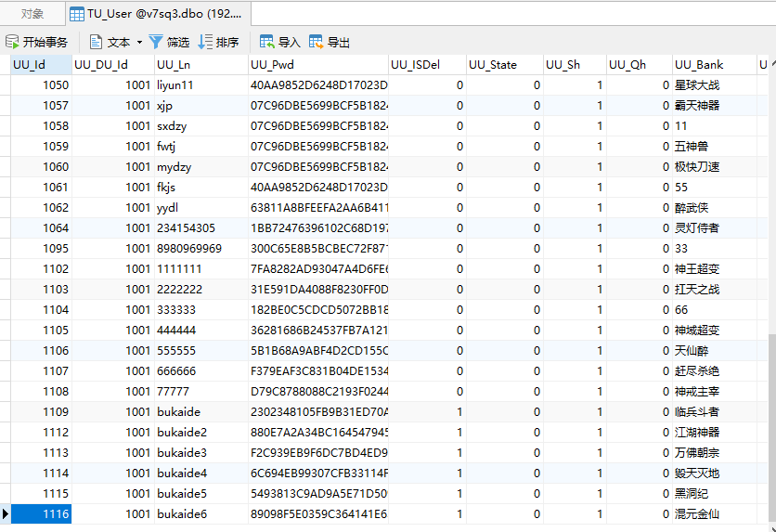776x532 pixels.
Task: Select the login name cell 8980969969
Action: point(201,249)
